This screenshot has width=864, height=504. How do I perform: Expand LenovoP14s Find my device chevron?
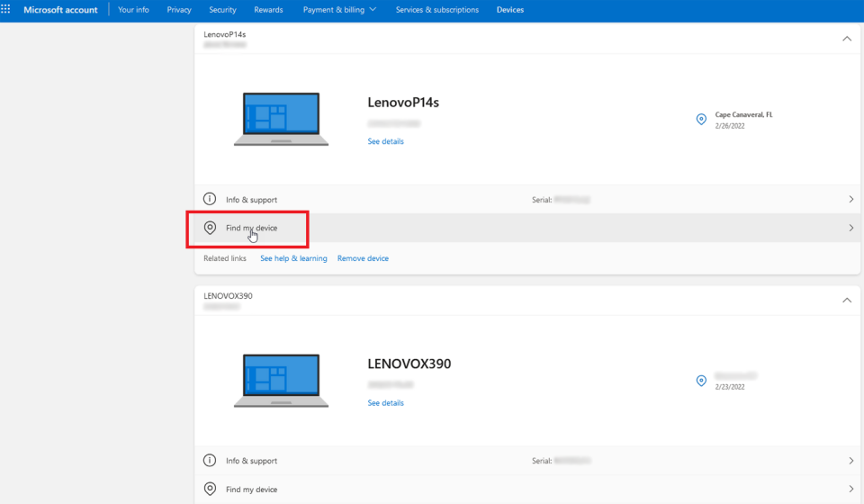[850, 228]
